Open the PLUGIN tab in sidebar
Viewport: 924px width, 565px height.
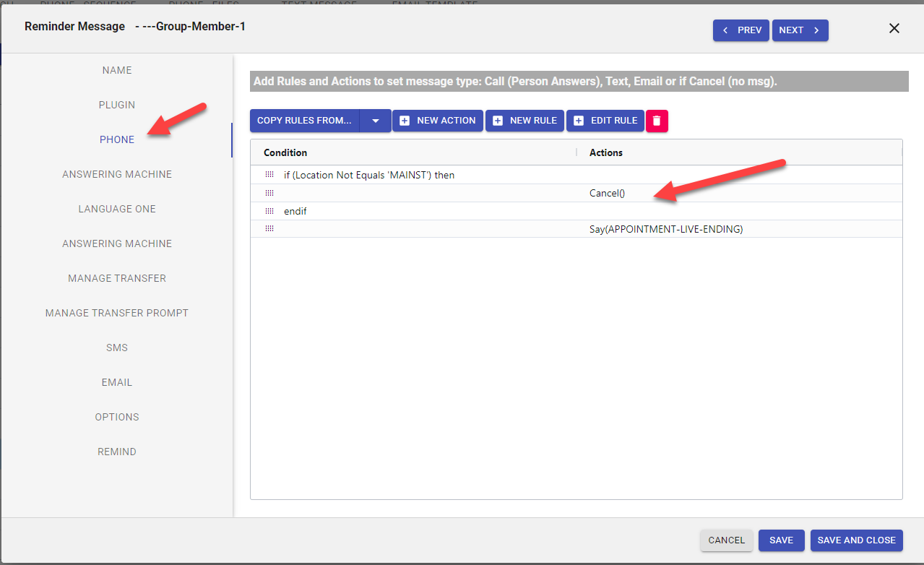tap(117, 105)
